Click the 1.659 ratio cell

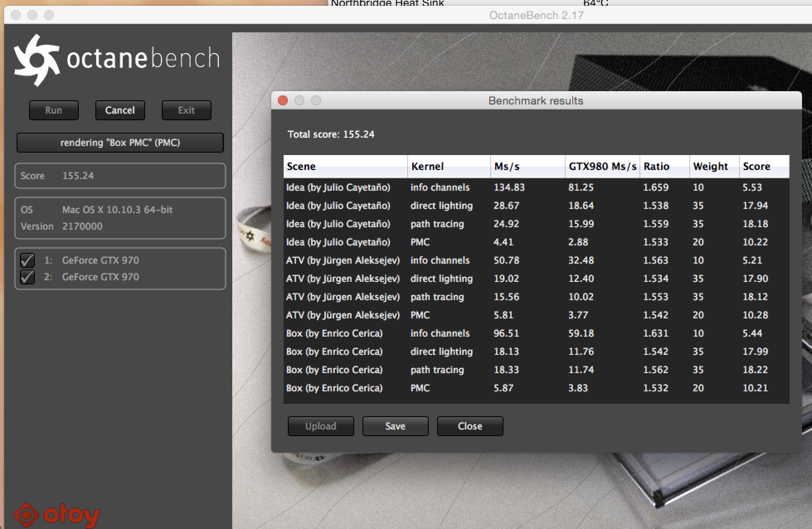pos(656,187)
